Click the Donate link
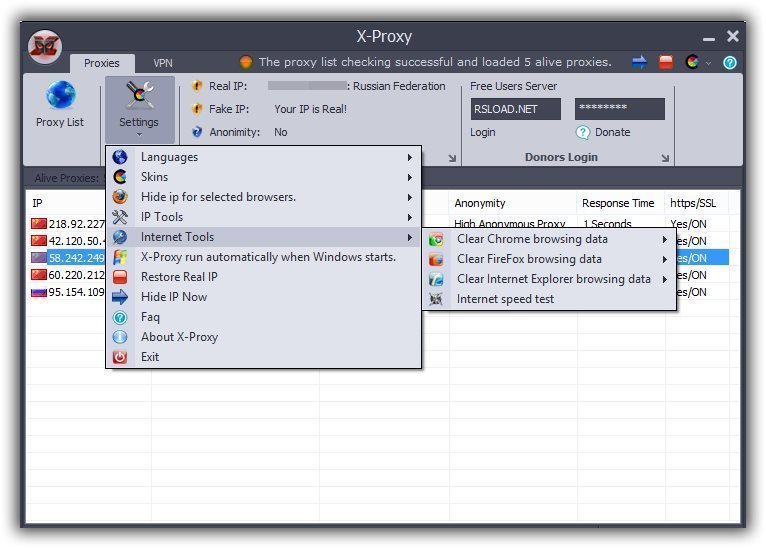This screenshot has width=766, height=548. coord(613,132)
